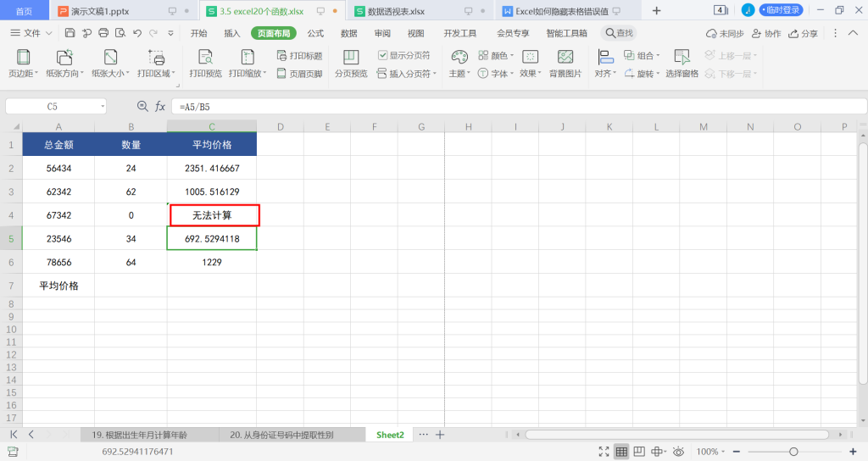Open the Name Box dropdown arrow

tap(103, 106)
